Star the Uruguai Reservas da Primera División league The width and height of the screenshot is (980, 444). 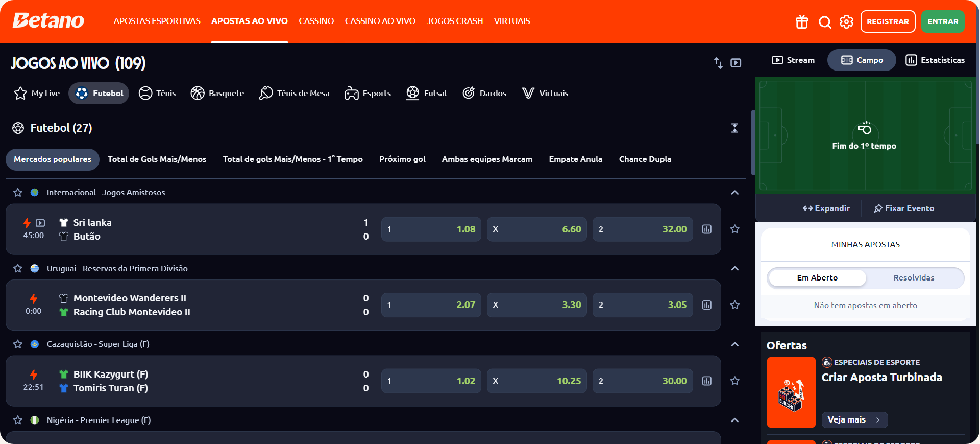(18, 268)
